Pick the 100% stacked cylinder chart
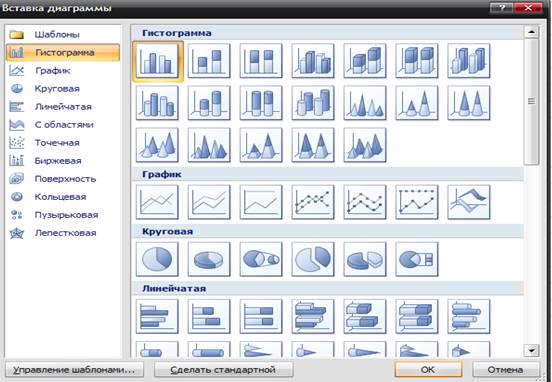The height and width of the screenshot is (382, 552). click(x=261, y=103)
